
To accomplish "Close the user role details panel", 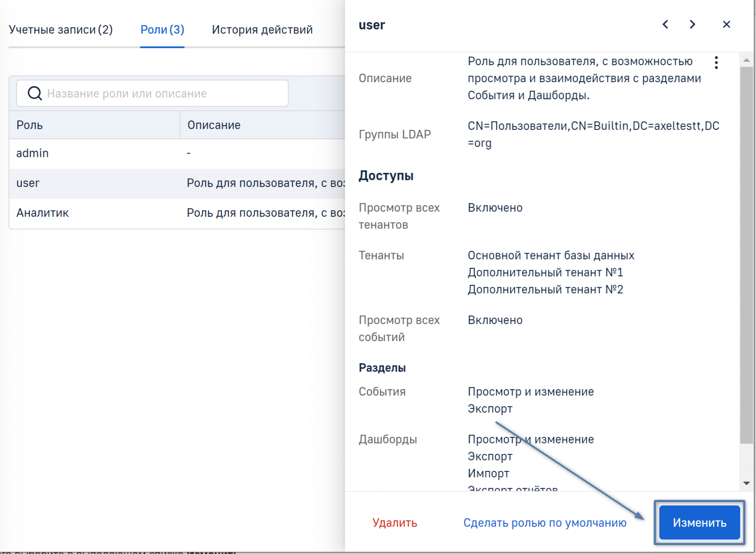I will coord(726,25).
